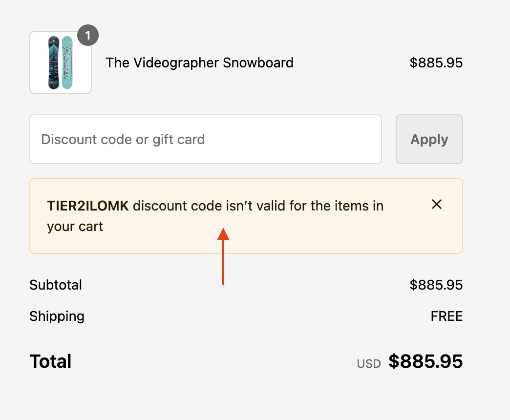The width and height of the screenshot is (510, 420).
Task: Click the snowboard product thumbnail image
Action: [60, 63]
